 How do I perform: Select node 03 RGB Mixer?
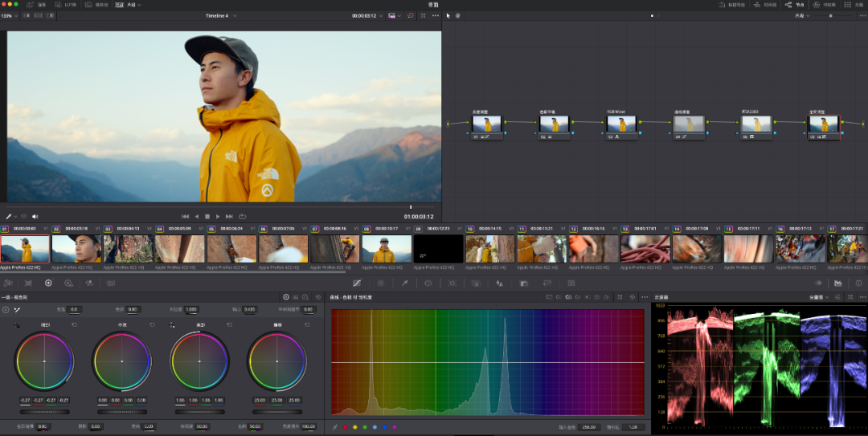621,125
